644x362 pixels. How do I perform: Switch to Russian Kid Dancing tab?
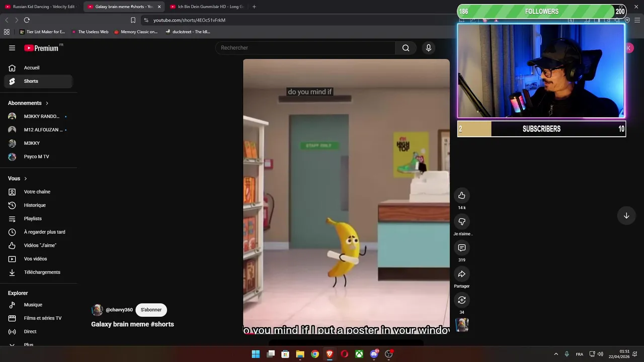(40, 7)
